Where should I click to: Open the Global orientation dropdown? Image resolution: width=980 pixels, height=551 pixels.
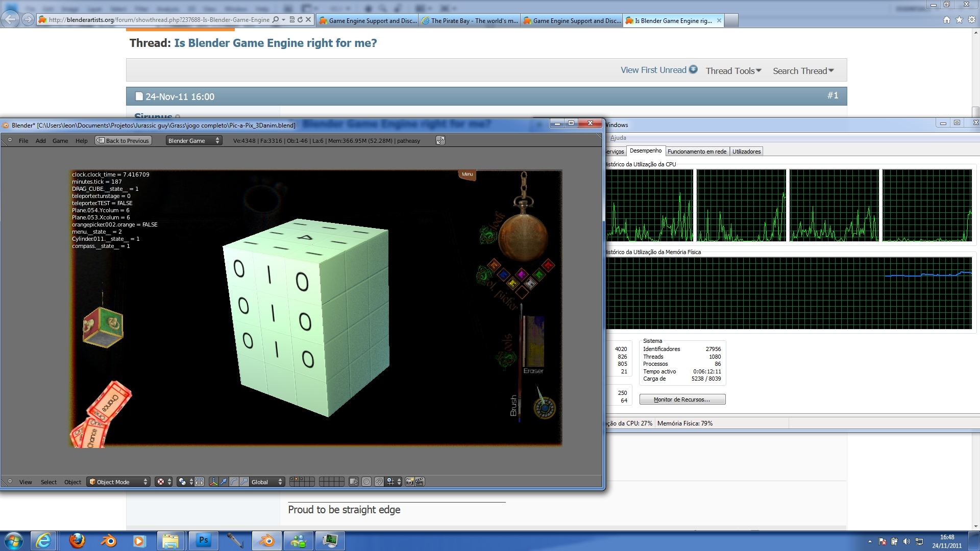(x=266, y=482)
